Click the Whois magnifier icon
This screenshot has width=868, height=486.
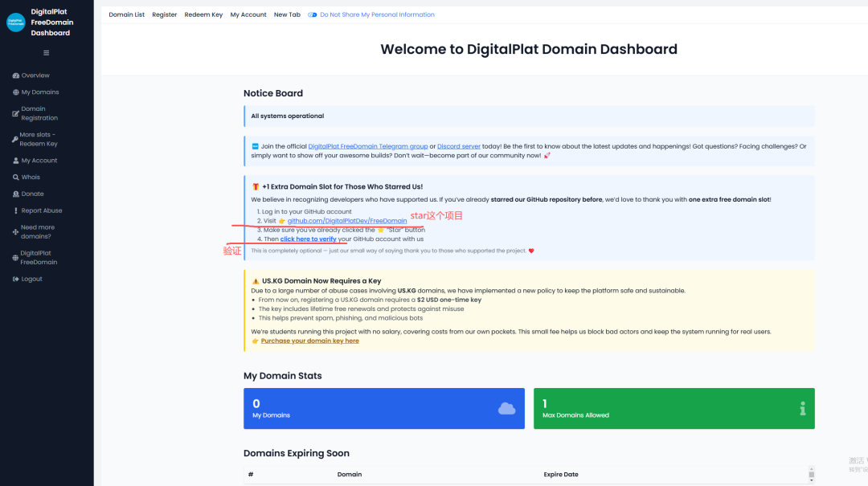(x=15, y=178)
